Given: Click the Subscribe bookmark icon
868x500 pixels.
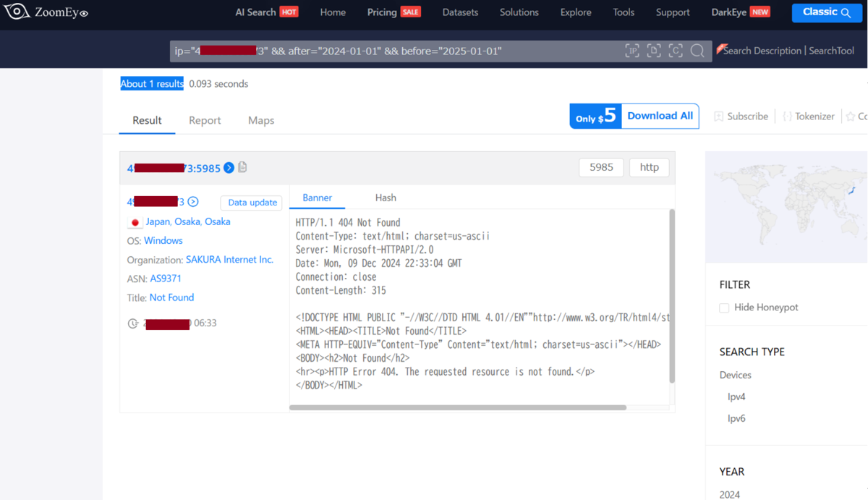Looking at the screenshot, I should (x=718, y=116).
